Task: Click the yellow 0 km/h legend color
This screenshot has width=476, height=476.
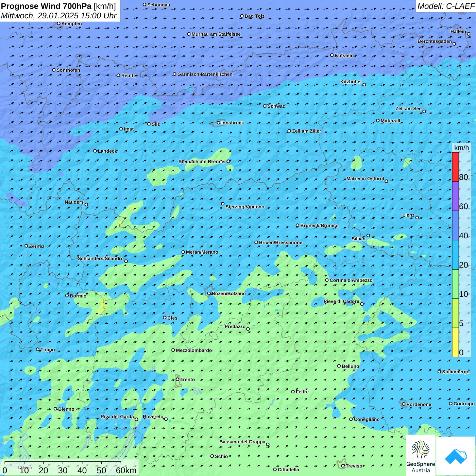Action: tap(455, 342)
